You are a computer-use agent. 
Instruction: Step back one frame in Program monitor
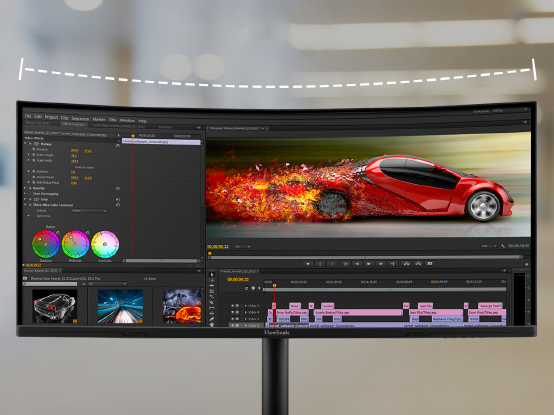(x=357, y=264)
